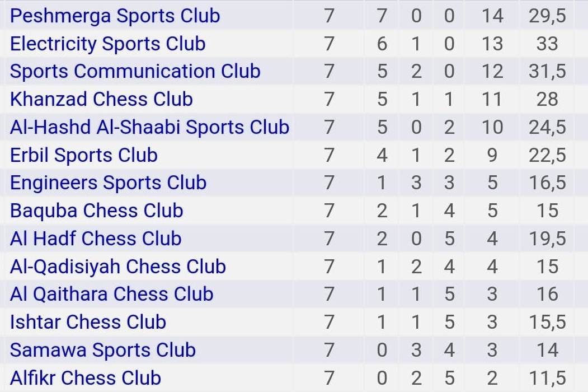The width and height of the screenshot is (588, 392).
Task: Click the Samawa Sports Club link
Action: pos(103,350)
